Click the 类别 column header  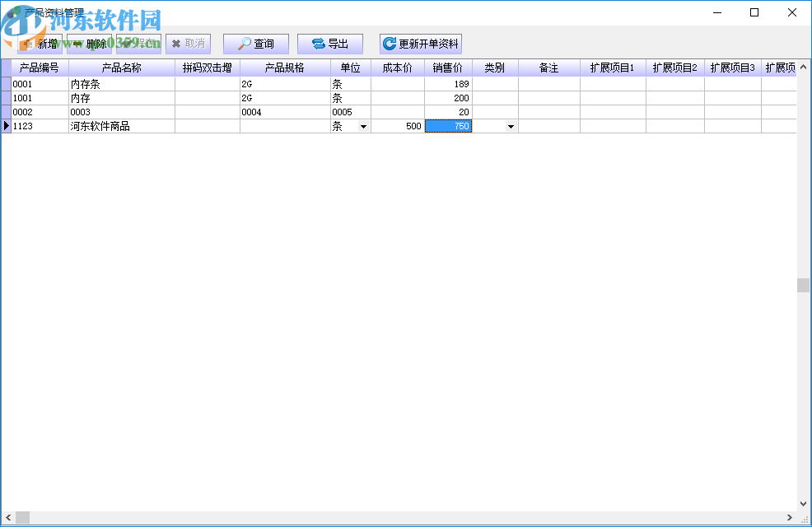point(495,68)
